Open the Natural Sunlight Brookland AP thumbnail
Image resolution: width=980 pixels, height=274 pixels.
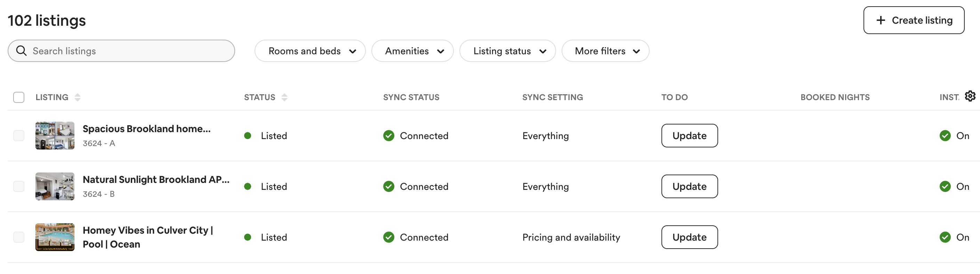(x=55, y=186)
